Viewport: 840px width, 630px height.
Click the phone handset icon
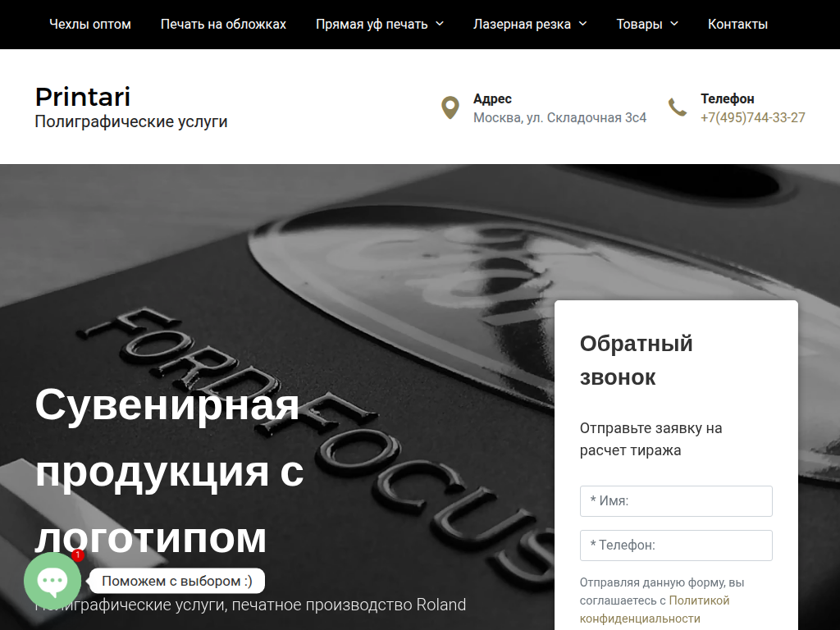678,107
